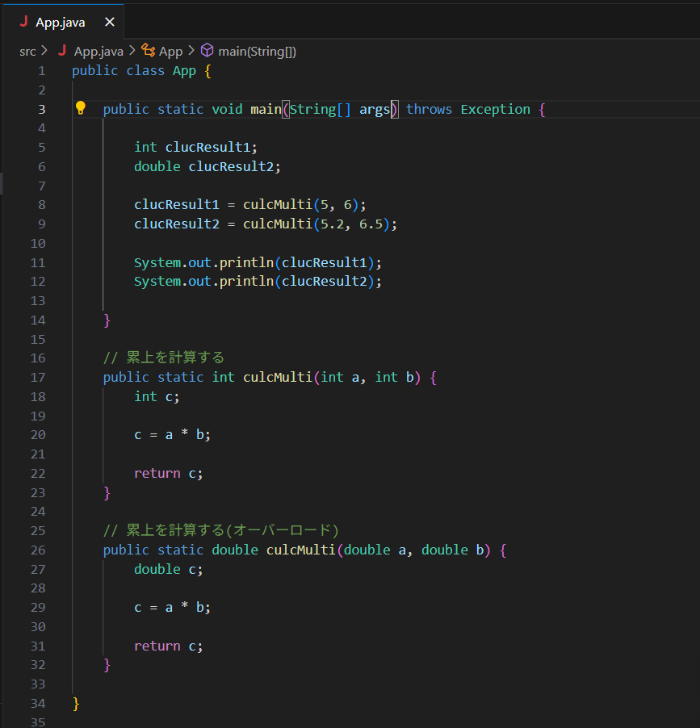Image resolution: width=700 pixels, height=728 pixels.
Task: Close the App.java editor tab
Action: (x=109, y=22)
